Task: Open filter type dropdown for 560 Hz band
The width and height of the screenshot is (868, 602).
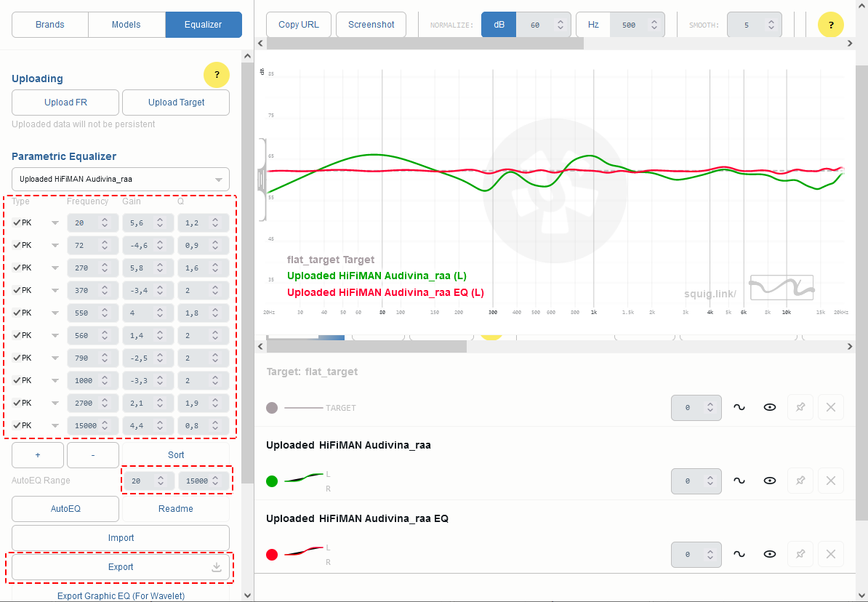Action: click(55, 336)
